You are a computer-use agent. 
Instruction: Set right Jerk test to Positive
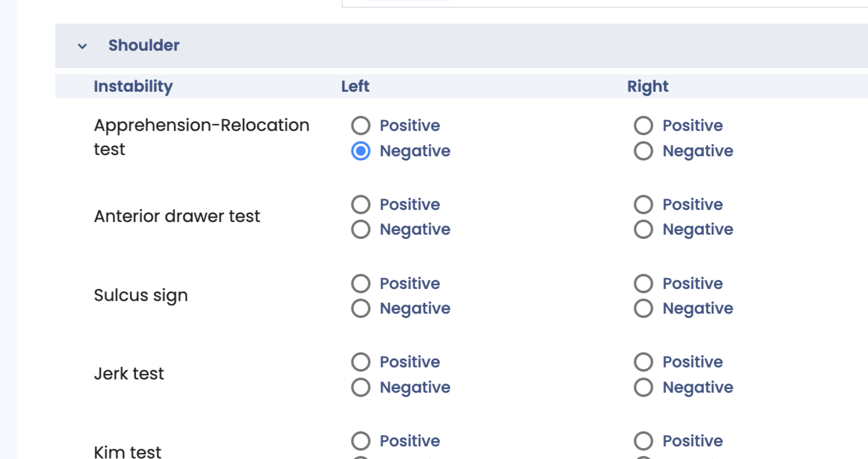point(643,362)
